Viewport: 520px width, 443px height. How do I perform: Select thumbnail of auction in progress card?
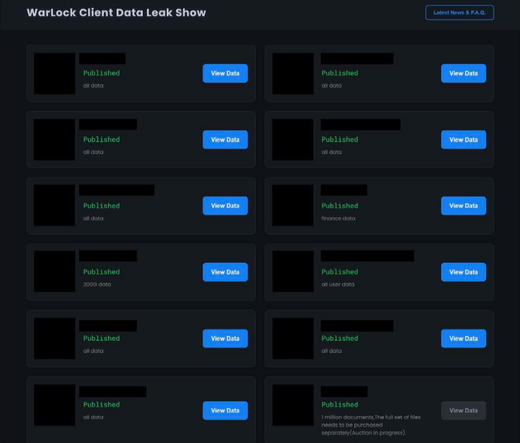[x=293, y=405]
